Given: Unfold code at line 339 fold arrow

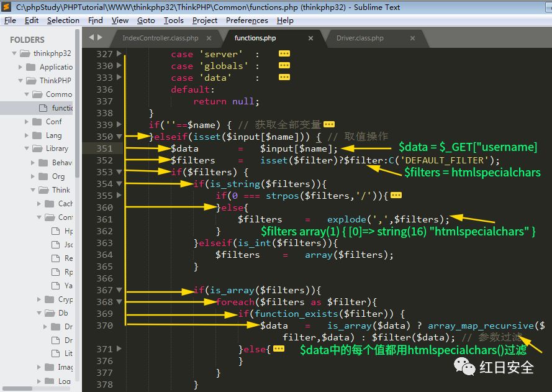Looking at the screenshot, I should coord(119,124).
